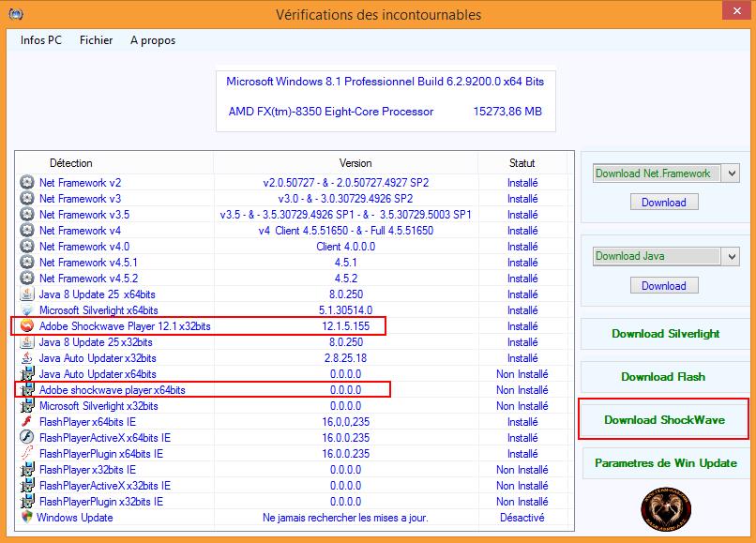Click v4 Client 4.5.51650 version cell
756x543 pixels.
coord(346,231)
